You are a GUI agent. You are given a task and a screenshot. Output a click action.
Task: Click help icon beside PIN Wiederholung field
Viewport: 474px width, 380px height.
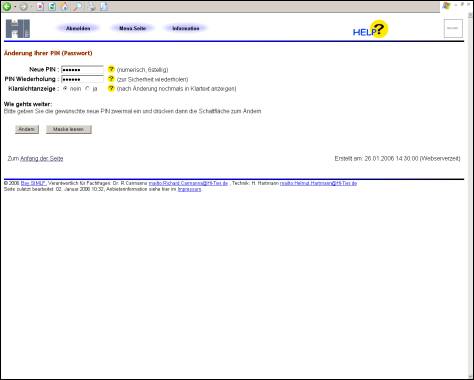(111, 79)
